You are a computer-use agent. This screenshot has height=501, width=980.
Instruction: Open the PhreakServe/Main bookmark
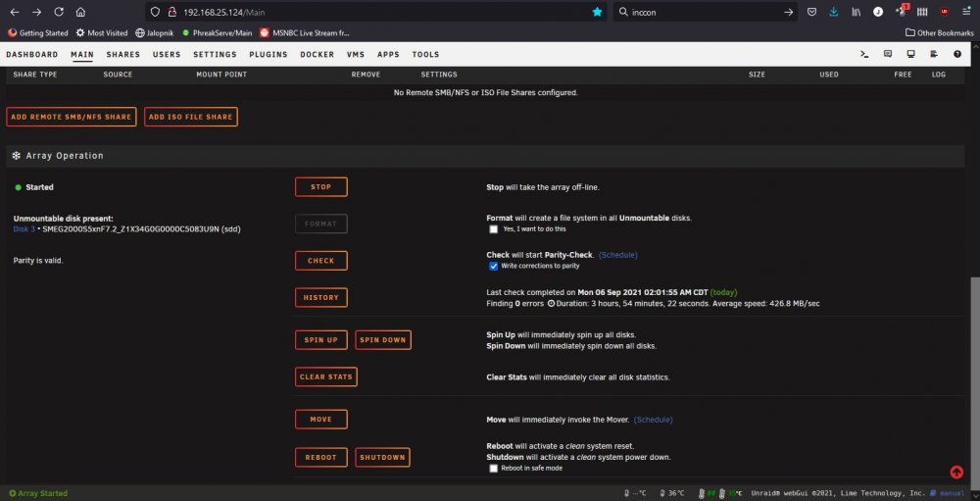click(217, 33)
